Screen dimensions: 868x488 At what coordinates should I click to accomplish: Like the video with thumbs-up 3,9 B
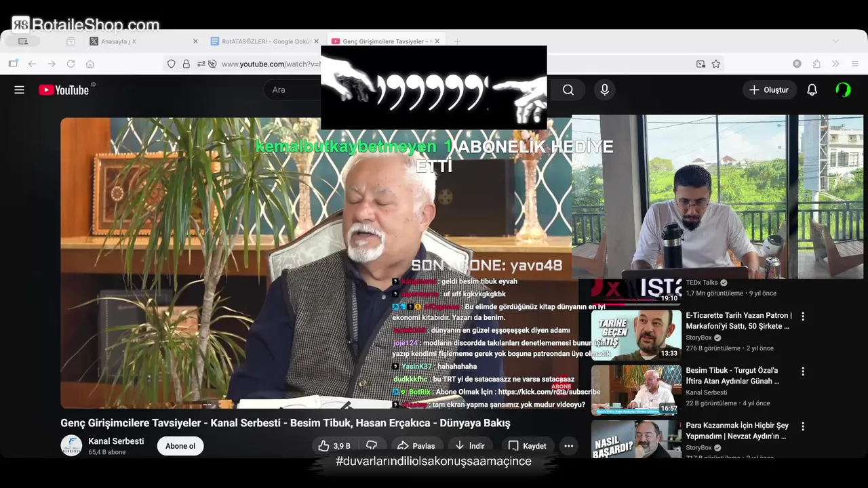(335, 446)
